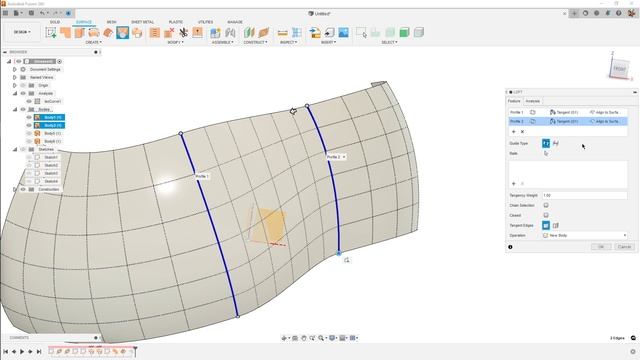Toggle visibility of the Construction folder
The height and width of the screenshot is (360, 640).
(23, 189)
